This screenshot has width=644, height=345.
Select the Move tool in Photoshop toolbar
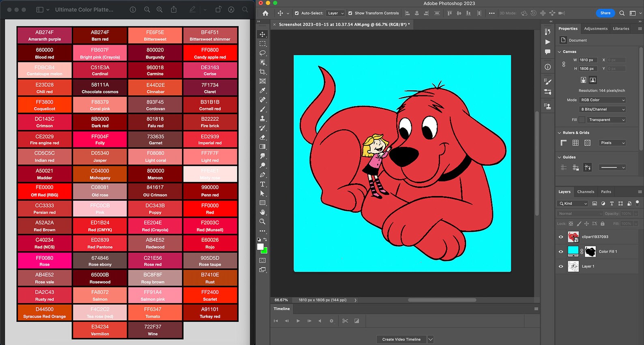tap(262, 34)
